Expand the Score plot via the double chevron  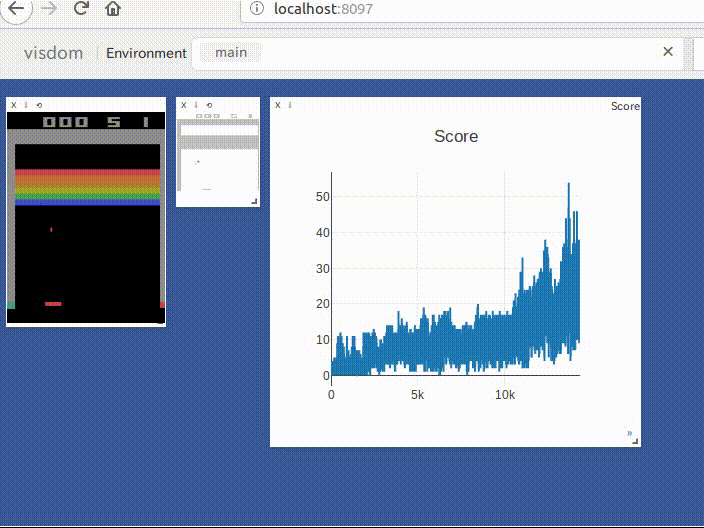pyautogui.click(x=629, y=433)
